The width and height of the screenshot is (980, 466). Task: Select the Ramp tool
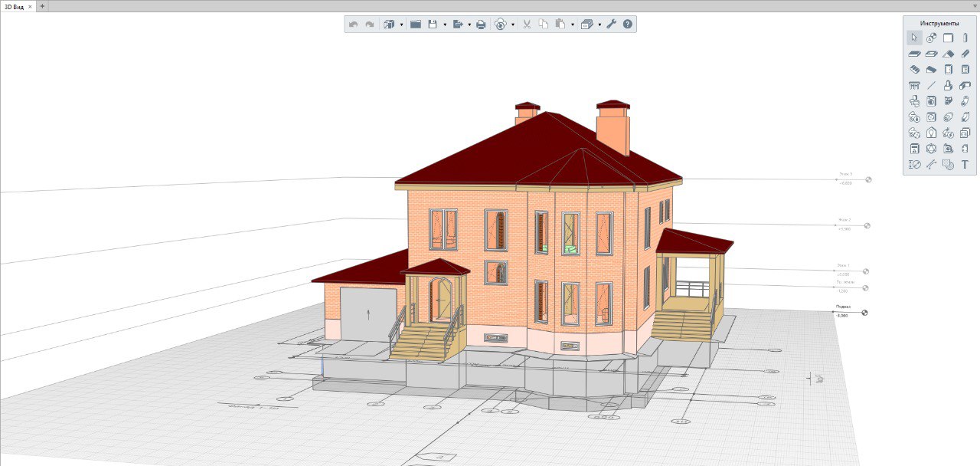point(931,69)
